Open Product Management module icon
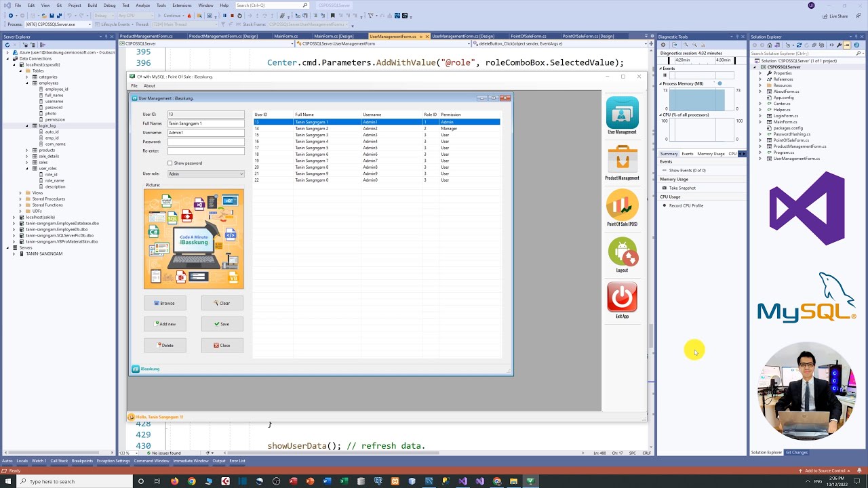Viewport: 868px width, 488px height. pos(622,159)
